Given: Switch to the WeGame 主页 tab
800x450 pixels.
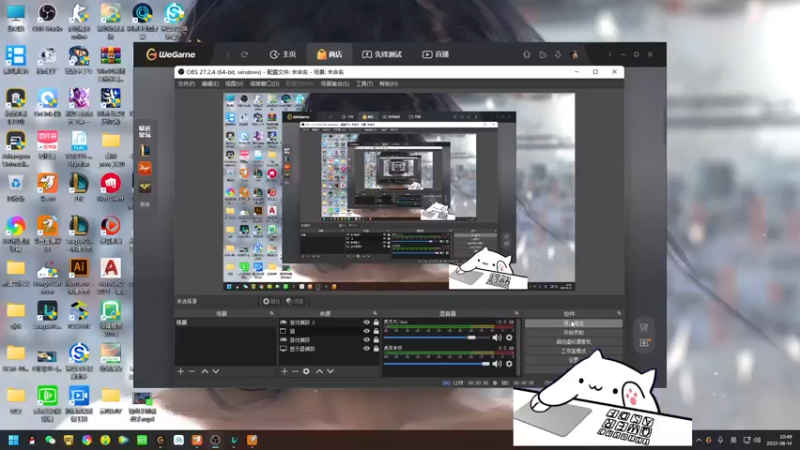Looking at the screenshot, I should (x=283, y=54).
